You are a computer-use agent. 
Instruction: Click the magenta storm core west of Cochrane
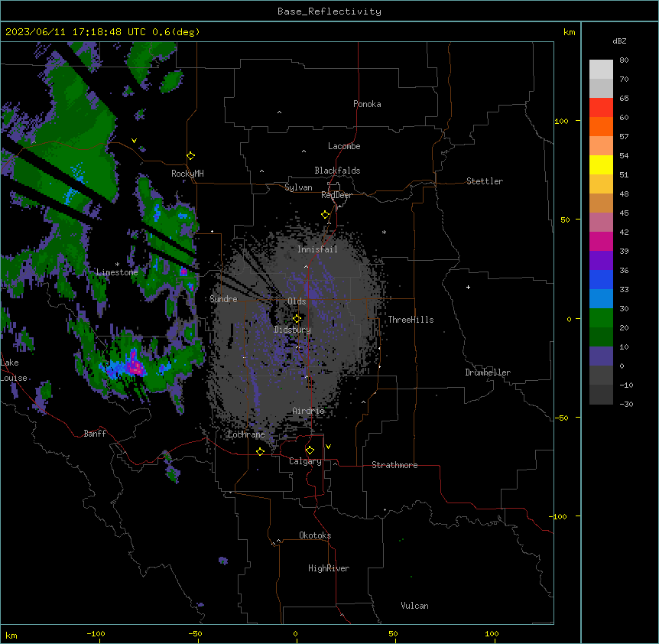(136, 366)
